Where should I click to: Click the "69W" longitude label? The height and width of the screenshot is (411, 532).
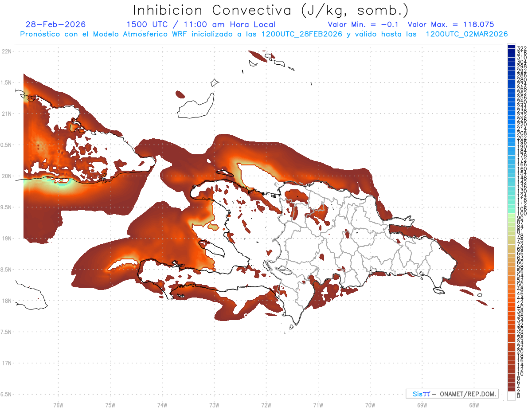[x=422, y=404]
